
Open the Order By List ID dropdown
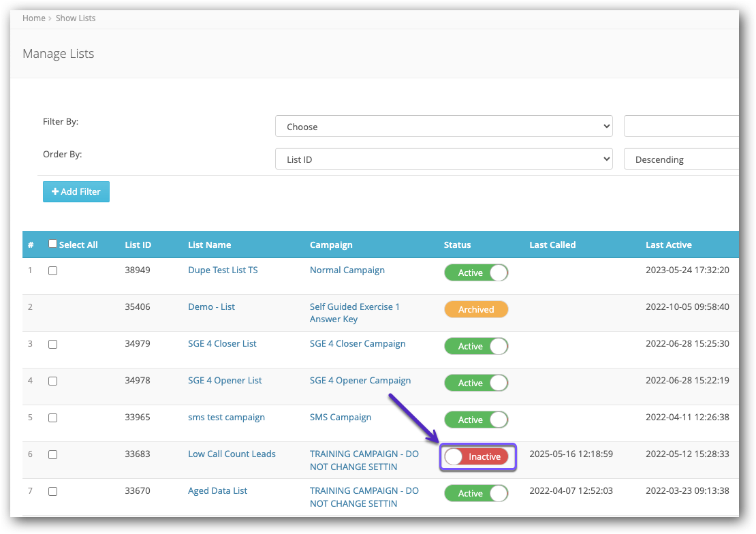click(443, 159)
